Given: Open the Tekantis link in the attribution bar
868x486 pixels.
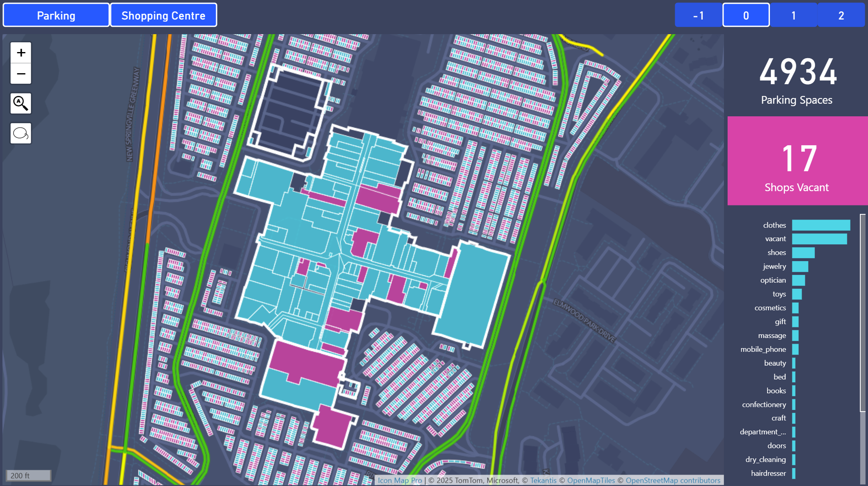Looking at the screenshot, I should [x=543, y=480].
